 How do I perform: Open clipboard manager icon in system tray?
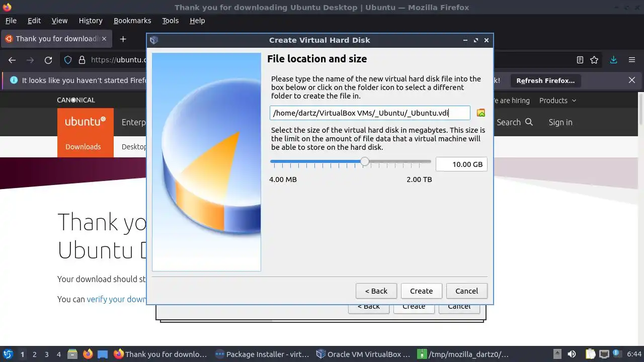point(590,354)
